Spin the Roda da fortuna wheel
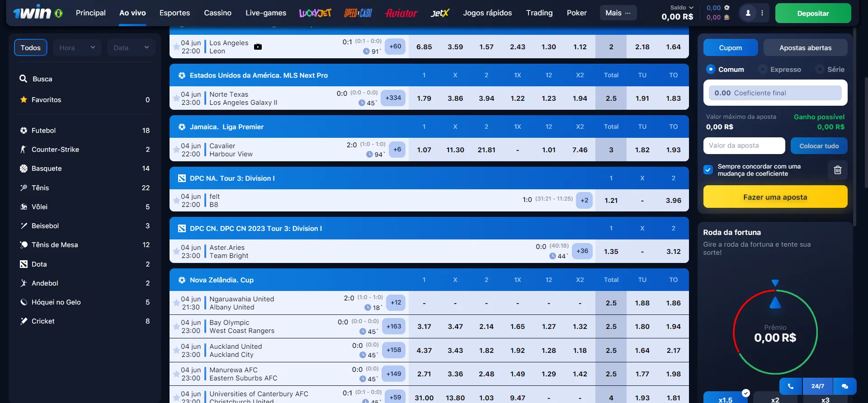The image size is (868, 403). 775,332
